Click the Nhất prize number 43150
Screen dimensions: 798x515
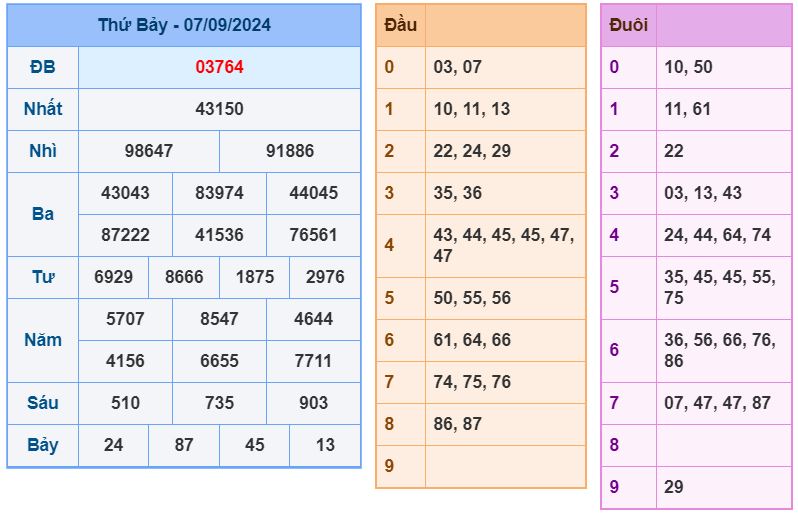[219, 109]
